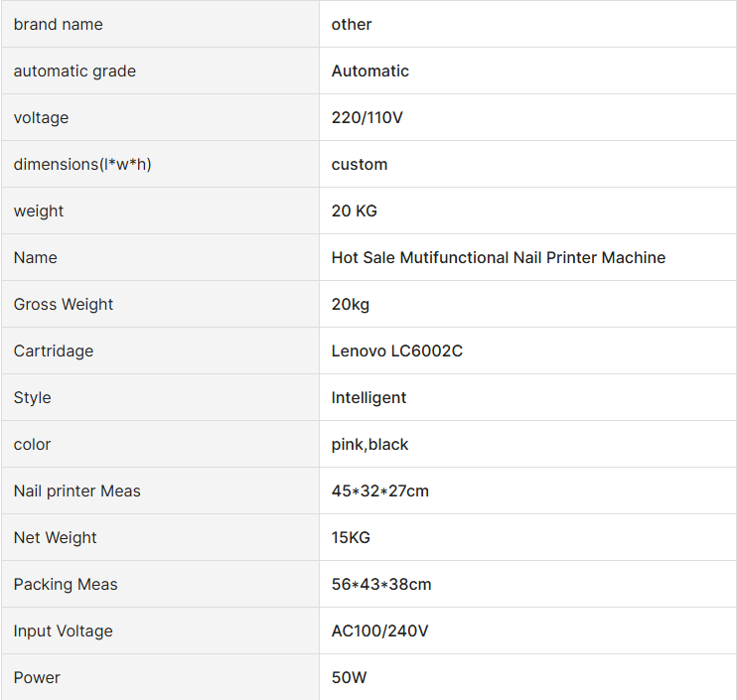The height and width of the screenshot is (700, 737).
Task: Select the 'Lenovo LC6002C' cartridge value
Action: pyautogui.click(x=397, y=350)
